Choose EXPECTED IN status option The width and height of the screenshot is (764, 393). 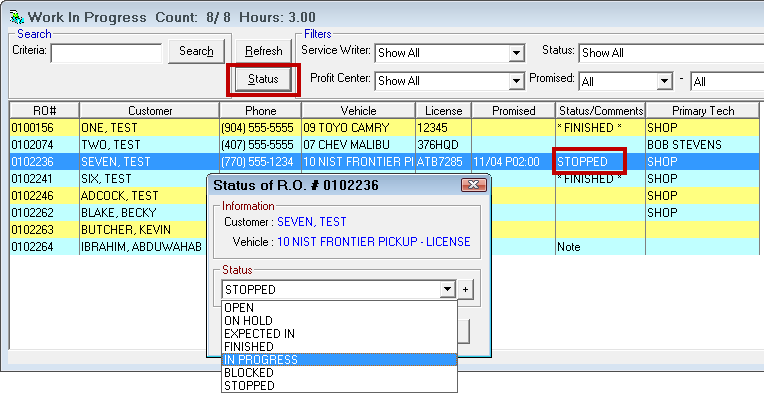click(x=340, y=334)
